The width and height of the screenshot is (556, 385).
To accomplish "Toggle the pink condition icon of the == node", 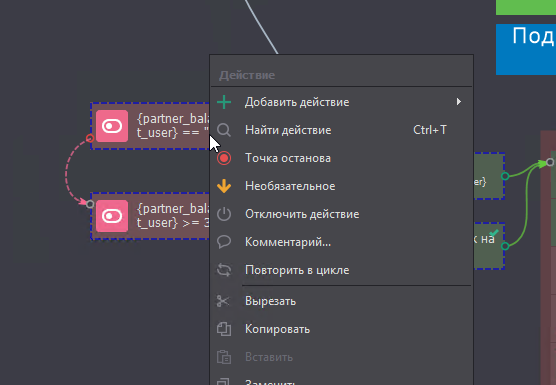I will [x=112, y=126].
